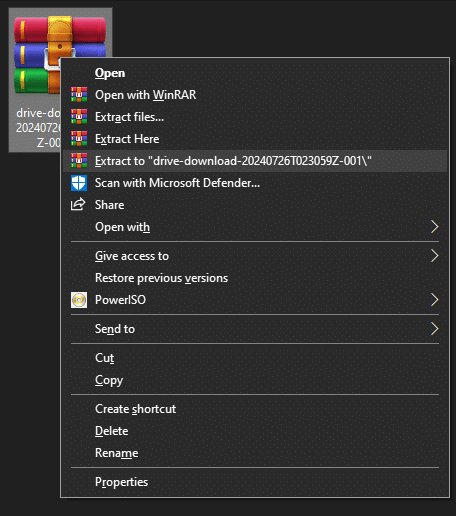Image resolution: width=456 pixels, height=516 pixels.
Task: Click WinRAR icon beside Extract to drive-download
Action: pos(79,161)
